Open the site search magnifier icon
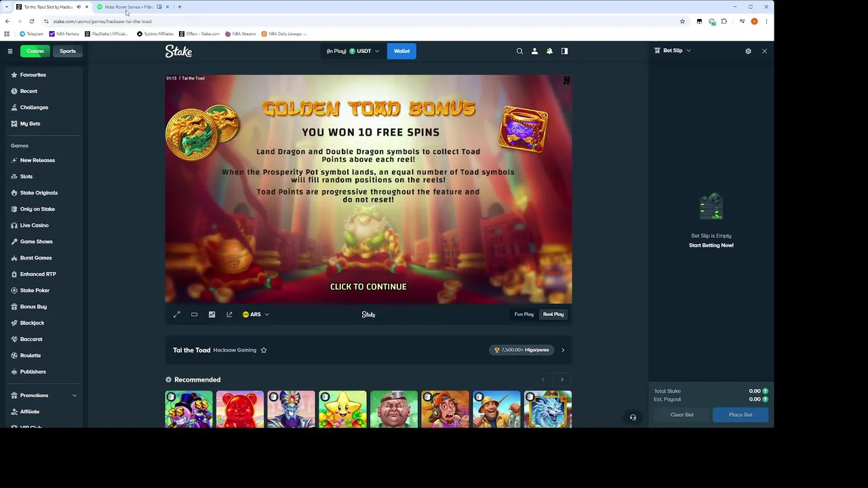868x488 pixels. pyautogui.click(x=519, y=51)
